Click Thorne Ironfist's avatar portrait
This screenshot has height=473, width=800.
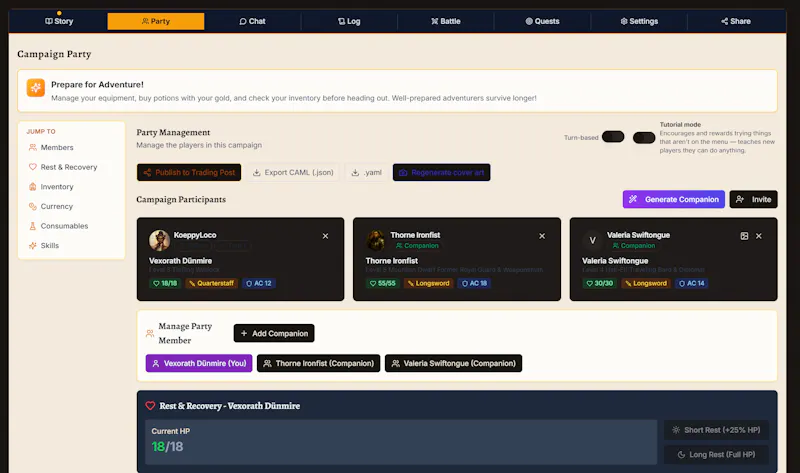click(376, 240)
